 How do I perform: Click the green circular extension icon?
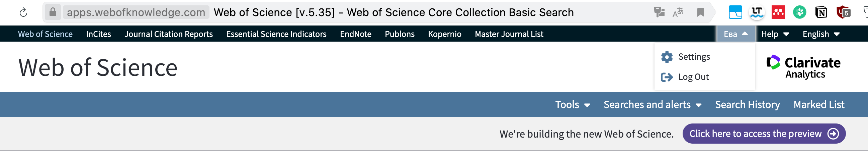coord(799,12)
